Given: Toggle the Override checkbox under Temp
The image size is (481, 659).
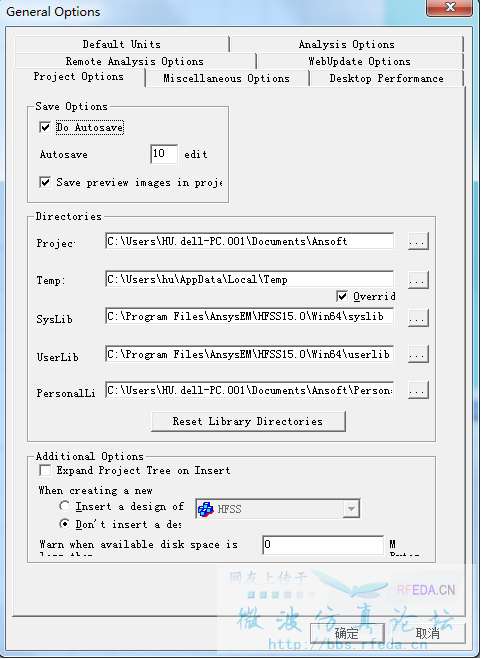Looking at the screenshot, I should (342, 296).
